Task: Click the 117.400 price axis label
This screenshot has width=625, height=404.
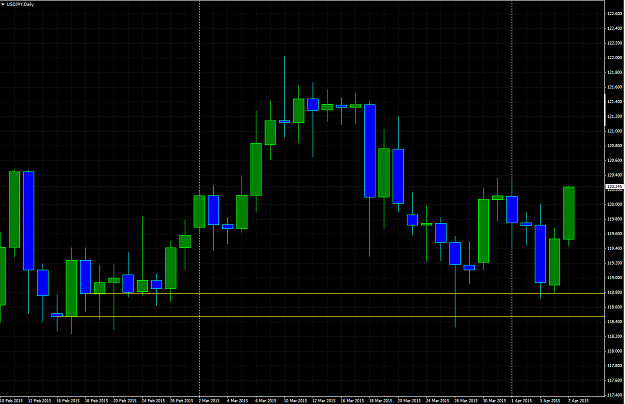Action: 615,395
